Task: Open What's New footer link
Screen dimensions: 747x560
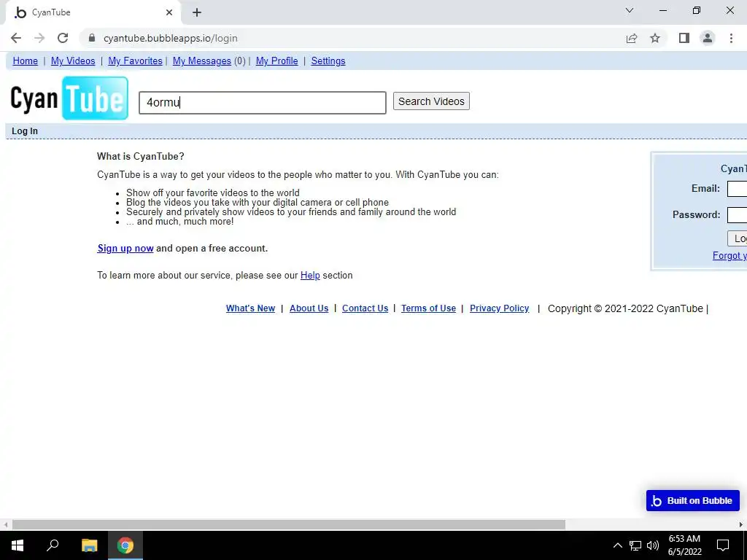Action: coord(251,308)
